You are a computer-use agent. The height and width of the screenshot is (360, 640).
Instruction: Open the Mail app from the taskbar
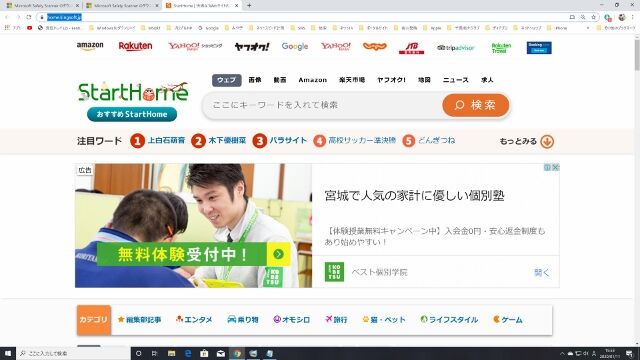[220, 353]
